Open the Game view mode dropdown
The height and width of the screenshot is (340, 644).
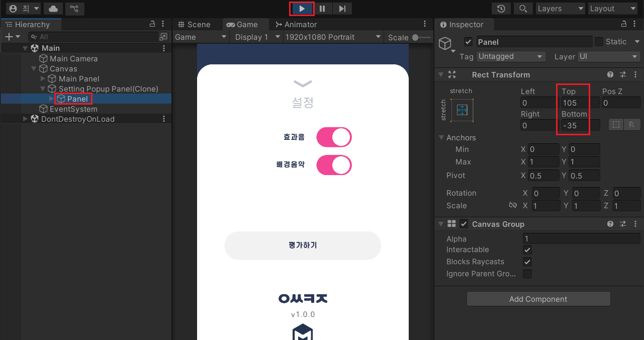(201, 37)
